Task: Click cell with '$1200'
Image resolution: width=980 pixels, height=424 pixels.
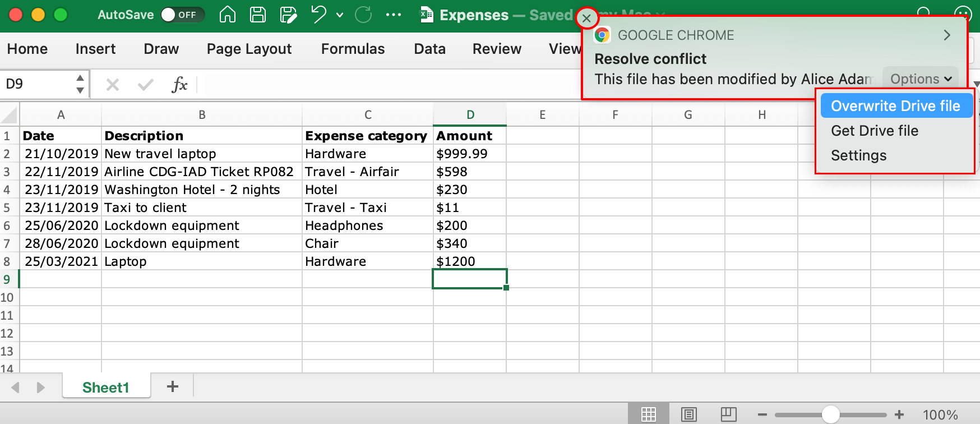Action: [x=470, y=261]
